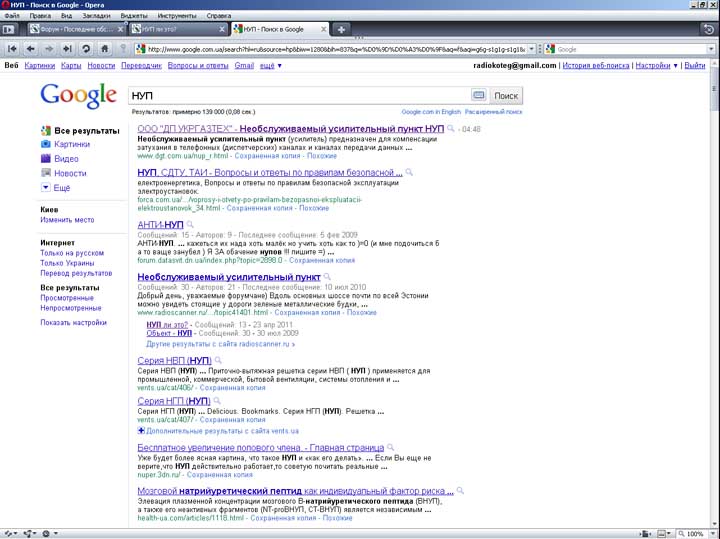Open История веб-поиска link

pyautogui.click(x=596, y=66)
